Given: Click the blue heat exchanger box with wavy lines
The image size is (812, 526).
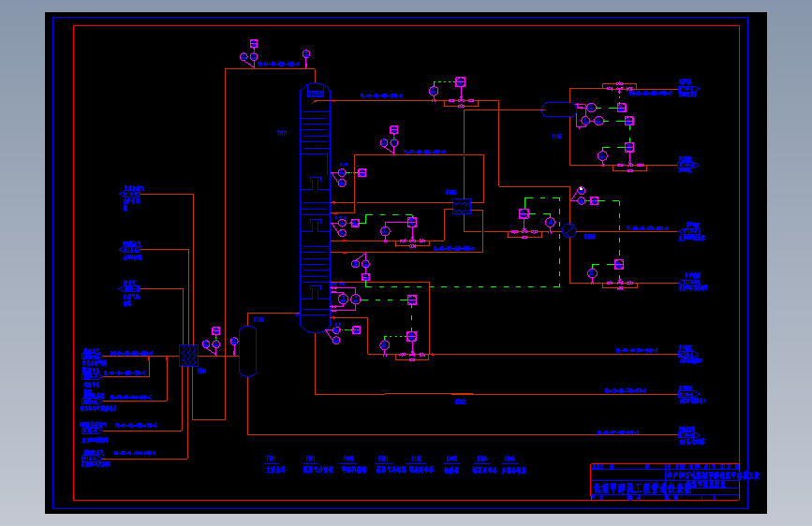Looking at the screenshot, I should pyautogui.click(x=462, y=206).
